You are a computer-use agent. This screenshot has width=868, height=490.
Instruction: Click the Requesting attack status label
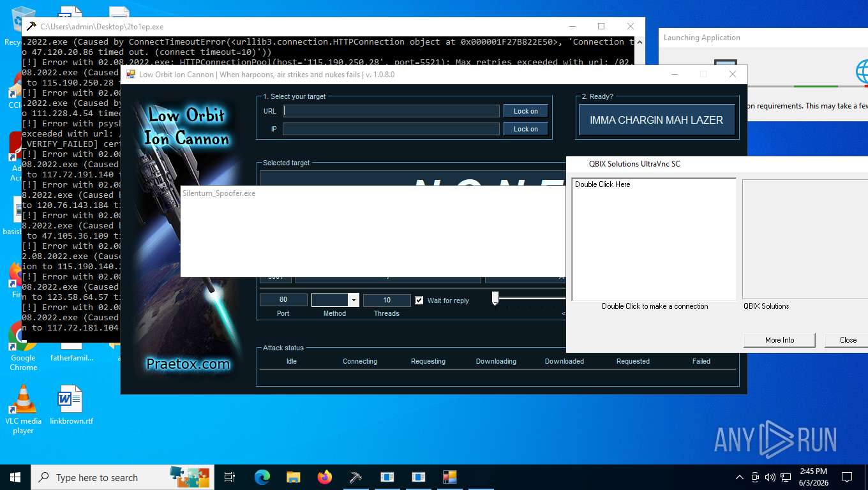[x=428, y=361]
